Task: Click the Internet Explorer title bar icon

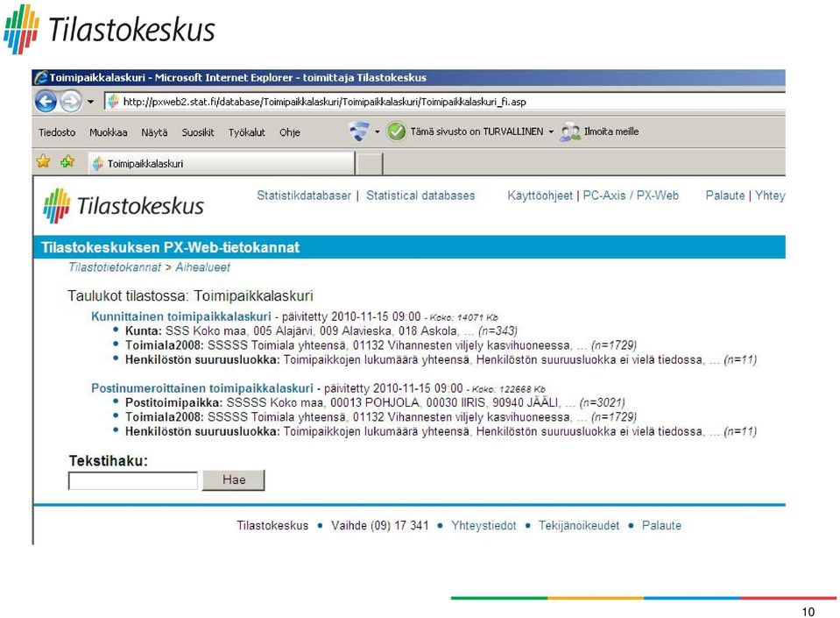Action: 40,78
